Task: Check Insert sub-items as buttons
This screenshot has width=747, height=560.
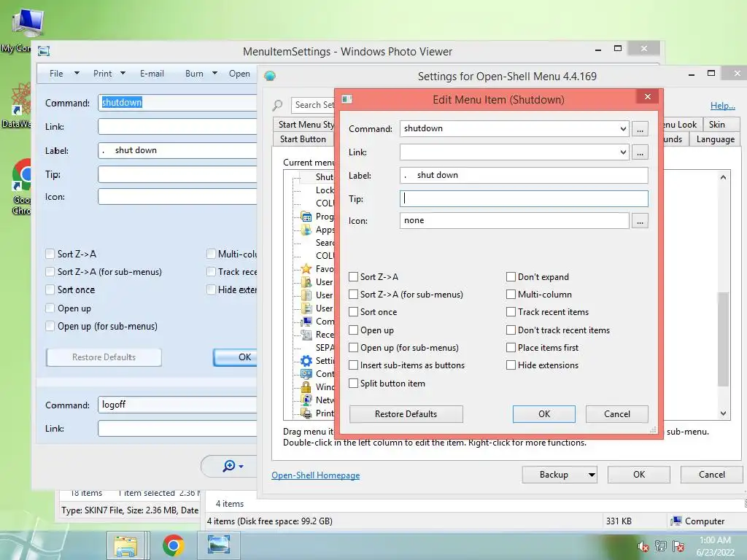Action: point(354,365)
